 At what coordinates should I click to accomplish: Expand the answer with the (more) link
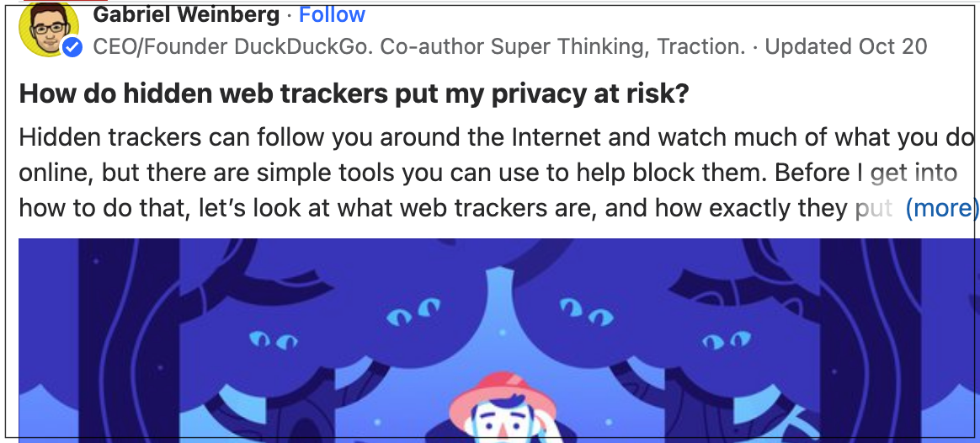(x=942, y=208)
